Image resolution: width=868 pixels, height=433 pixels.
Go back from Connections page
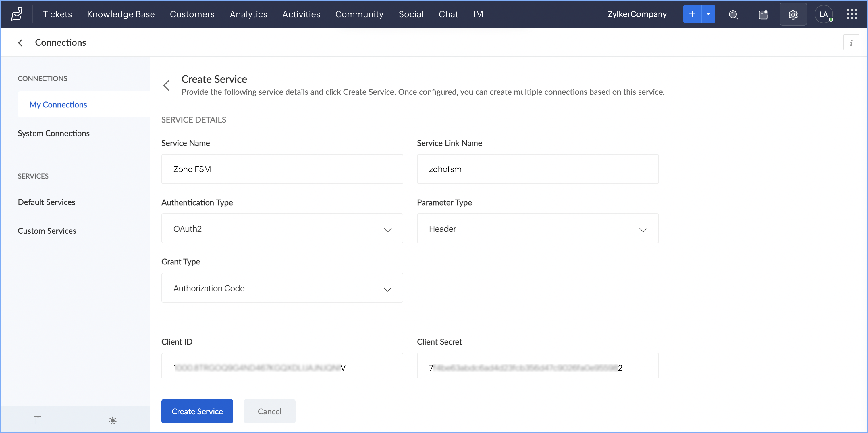coord(20,42)
